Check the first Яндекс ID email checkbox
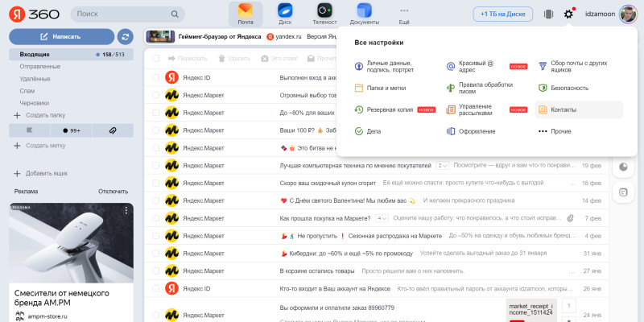Screen dimensions: 644x322 click(155, 77)
